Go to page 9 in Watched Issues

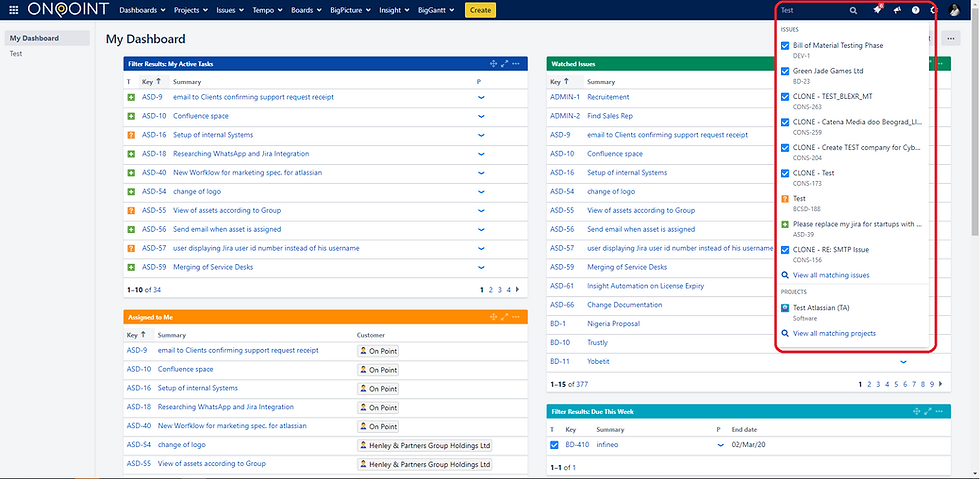tap(932, 384)
